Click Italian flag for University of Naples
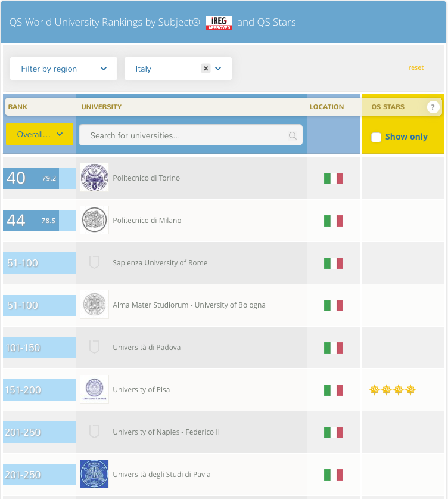Viewport: 448px width, 499px height. pyautogui.click(x=334, y=432)
